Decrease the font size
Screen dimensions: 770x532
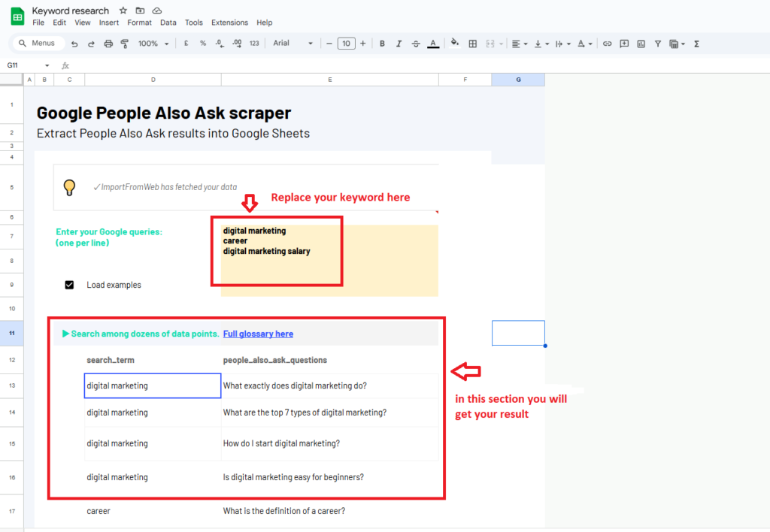pos(329,43)
